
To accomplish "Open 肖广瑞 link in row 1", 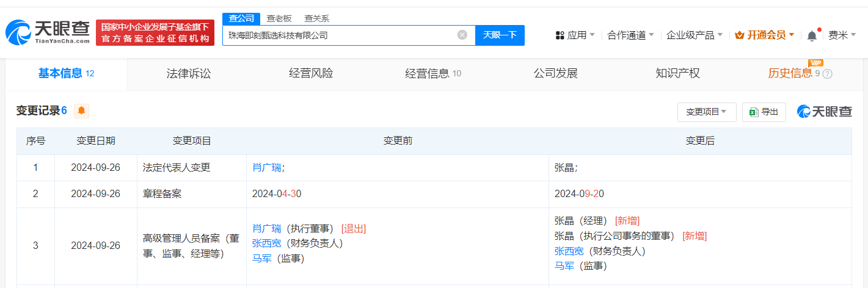I will coord(267,168).
